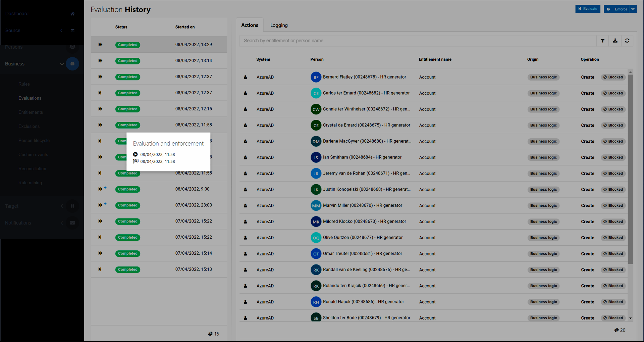
Task: Switch to the Logging tab
Action: [x=279, y=25]
